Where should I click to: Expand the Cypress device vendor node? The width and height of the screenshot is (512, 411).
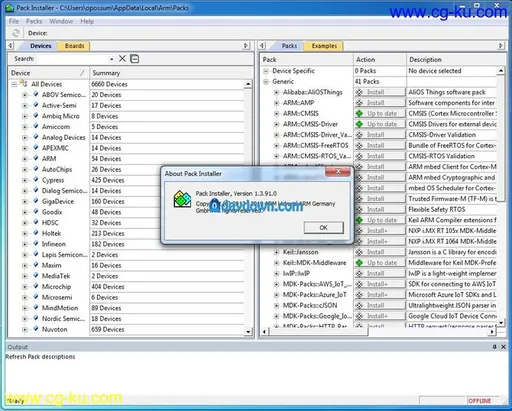coord(25,180)
